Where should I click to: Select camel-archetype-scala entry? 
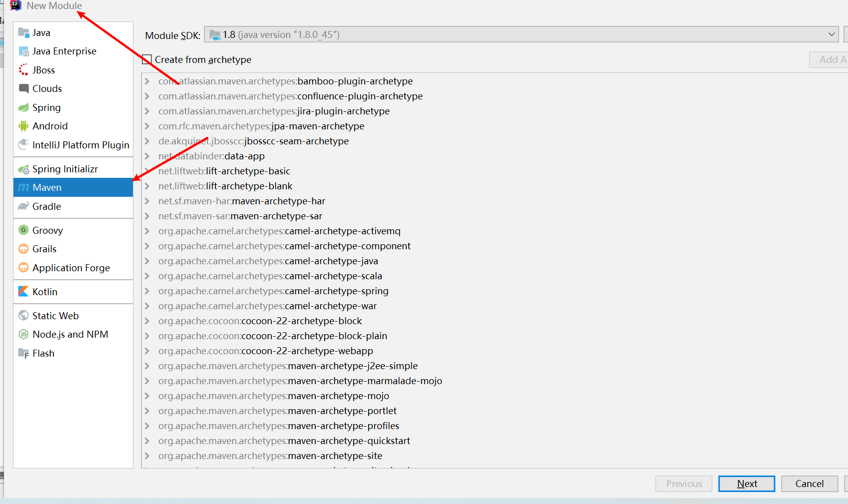pyautogui.click(x=270, y=276)
